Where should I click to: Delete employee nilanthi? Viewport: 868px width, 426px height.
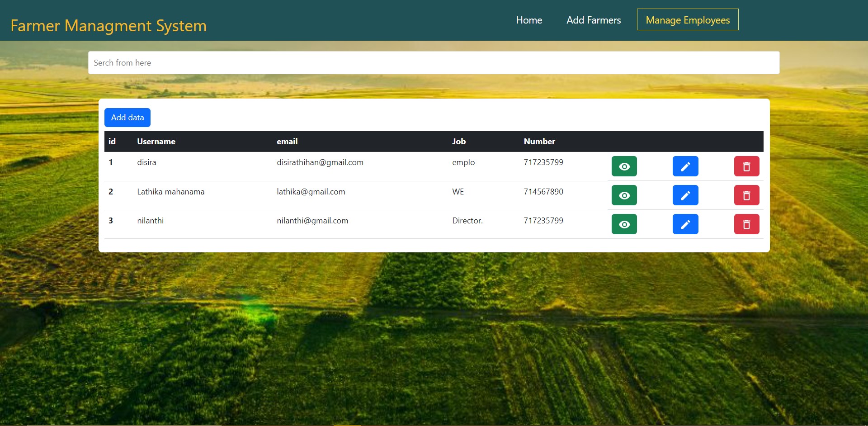point(747,224)
